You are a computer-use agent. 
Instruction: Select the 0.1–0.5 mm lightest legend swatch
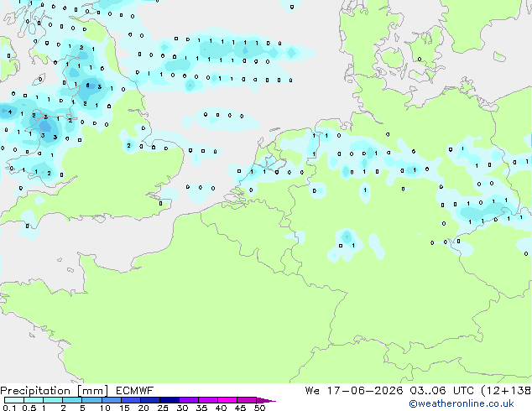pyautogui.click(x=14, y=400)
